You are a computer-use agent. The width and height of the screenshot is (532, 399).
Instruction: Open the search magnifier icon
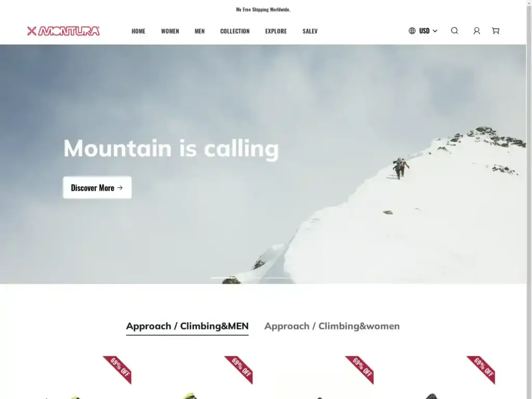pyautogui.click(x=454, y=31)
